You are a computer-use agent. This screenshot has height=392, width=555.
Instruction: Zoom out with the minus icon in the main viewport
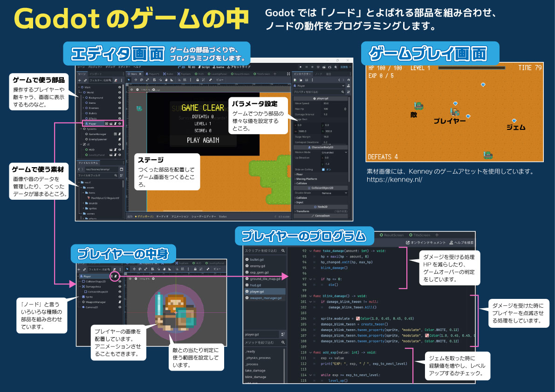(137, 90)
